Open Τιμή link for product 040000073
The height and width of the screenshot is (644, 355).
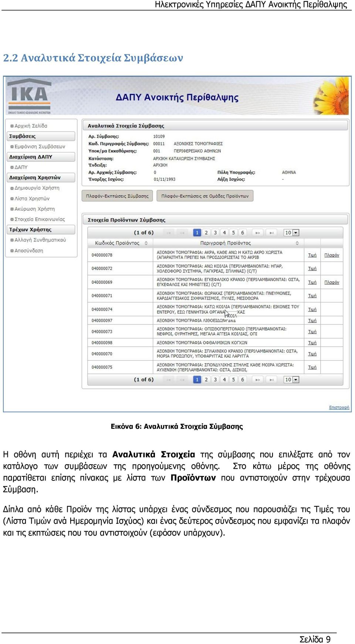coord(312,332)
